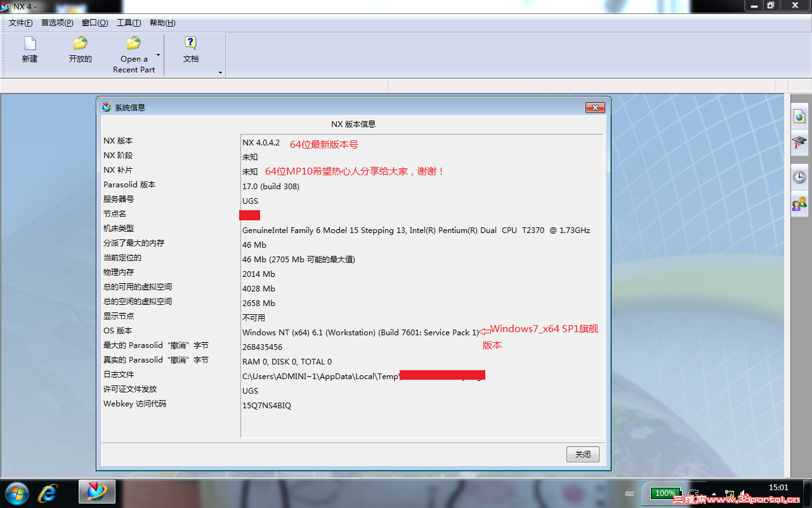Open the Training graduation cap sidebar tab

799,143
